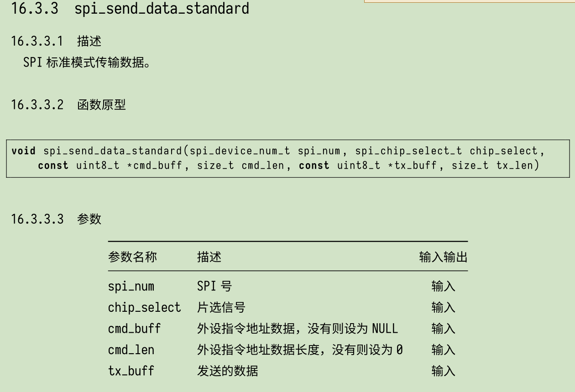Click the first const keyword in code
Viewport: 575px width, 392px height.
(53, 165)
